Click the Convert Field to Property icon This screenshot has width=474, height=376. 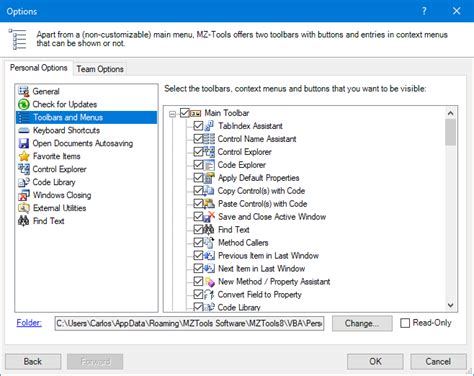209,295
